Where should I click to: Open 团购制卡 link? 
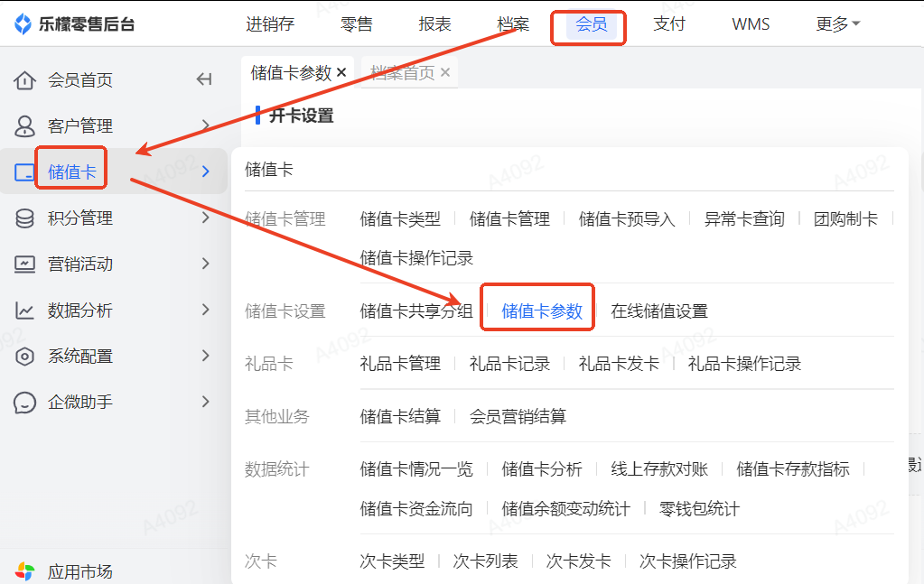845,219
